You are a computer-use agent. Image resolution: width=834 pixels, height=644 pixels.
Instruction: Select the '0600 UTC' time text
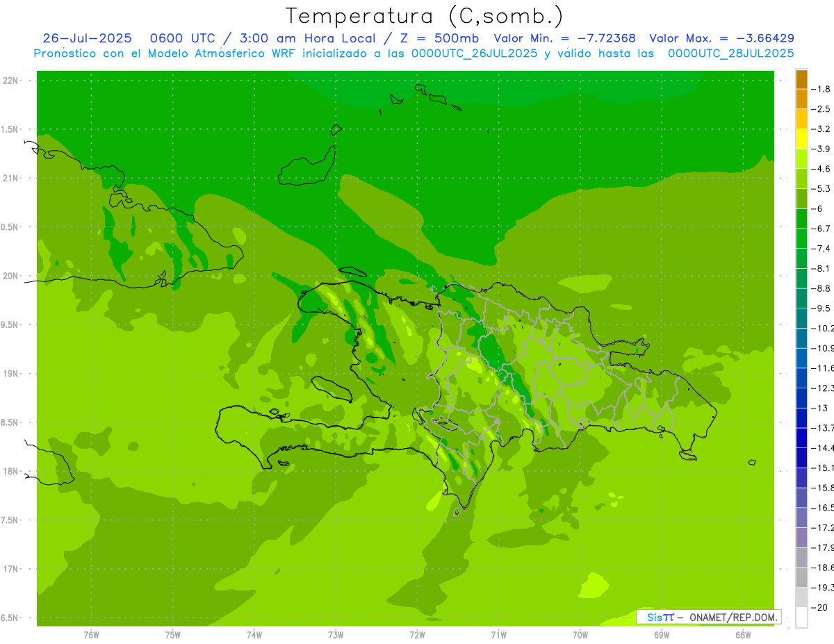click(x=182, y=38)
